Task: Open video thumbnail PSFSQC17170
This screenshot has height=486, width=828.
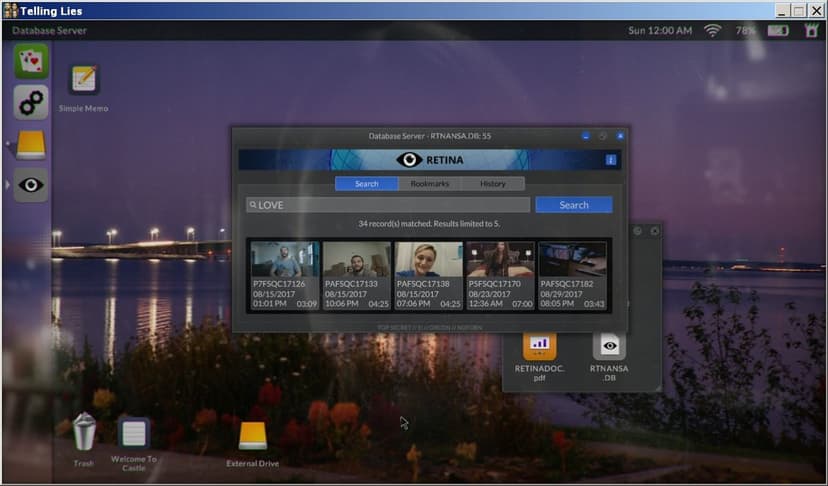Action: [x=501, y=275]
